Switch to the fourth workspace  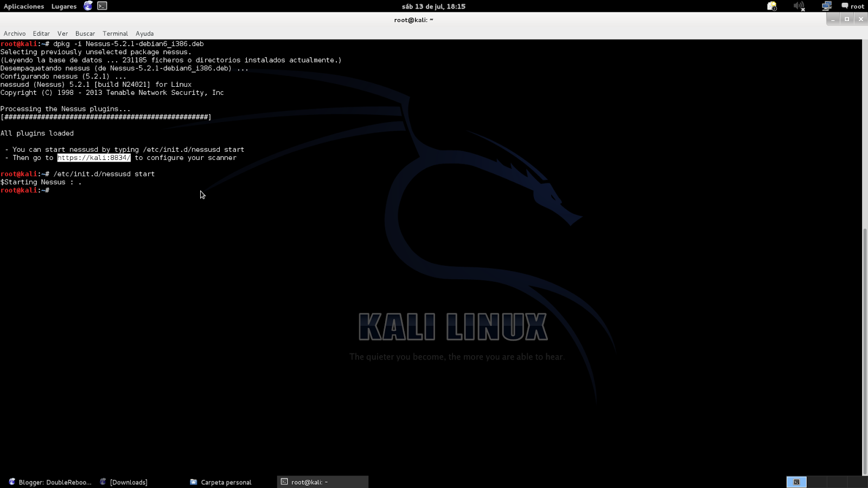pyautogui.click(x=857, y=482)
